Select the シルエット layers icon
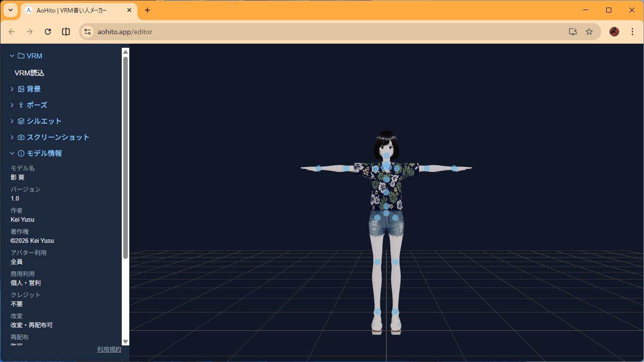Viewport: 644px width, 362px height. tap(21, 121)
